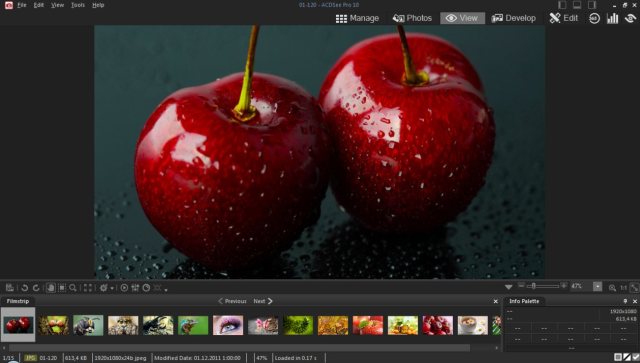Rotate the image right with the toolbar arrow

coord(36,288)
